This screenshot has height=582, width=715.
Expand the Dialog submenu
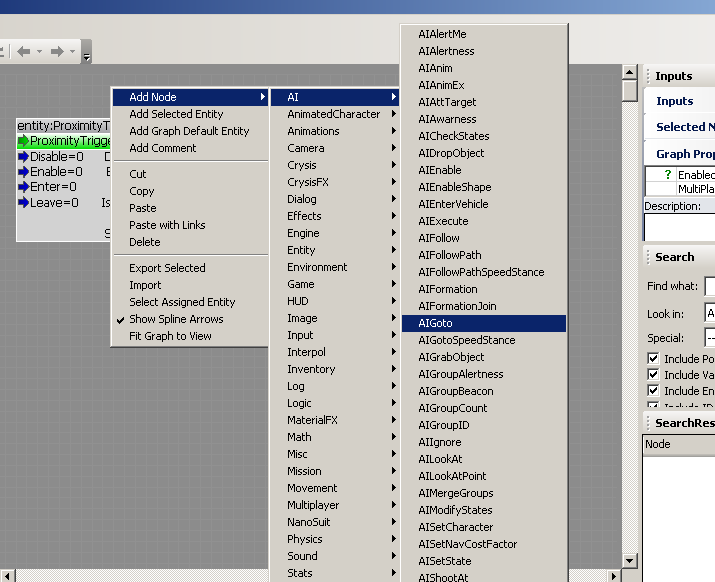tap(335, 199)
